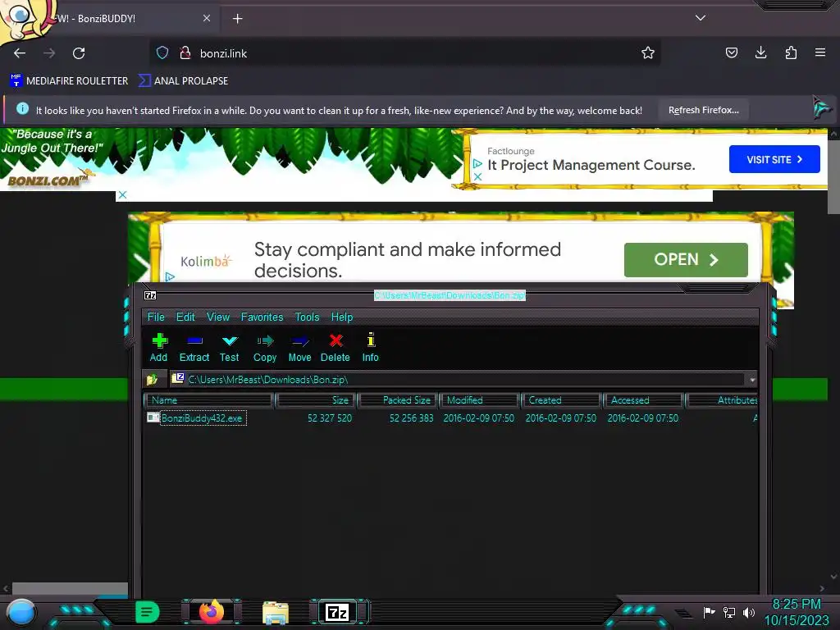Open the taskbar clock 8:25 PM
The image size is (840, 630).
coord(796,612)
